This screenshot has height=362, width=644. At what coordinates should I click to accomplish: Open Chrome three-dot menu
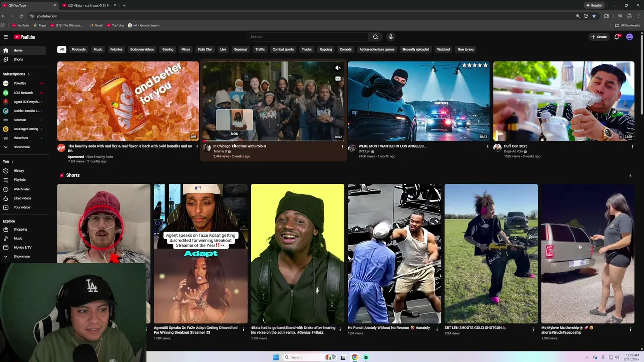[637, 16]
